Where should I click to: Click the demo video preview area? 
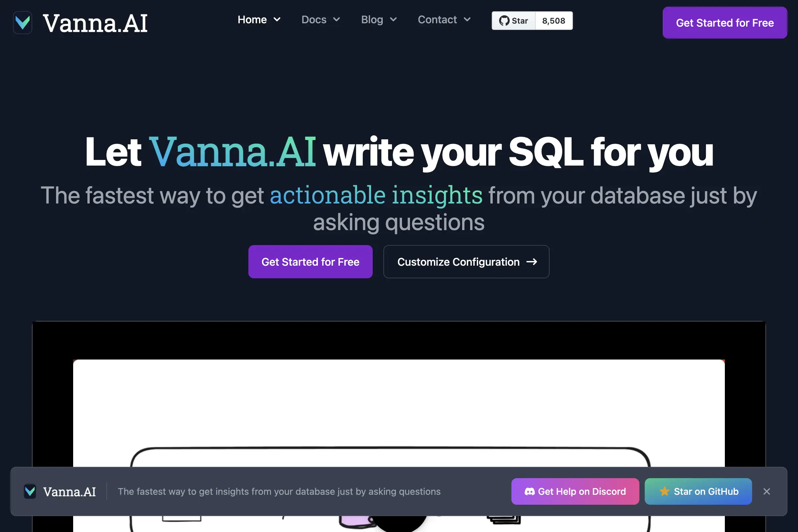point(399,407)
